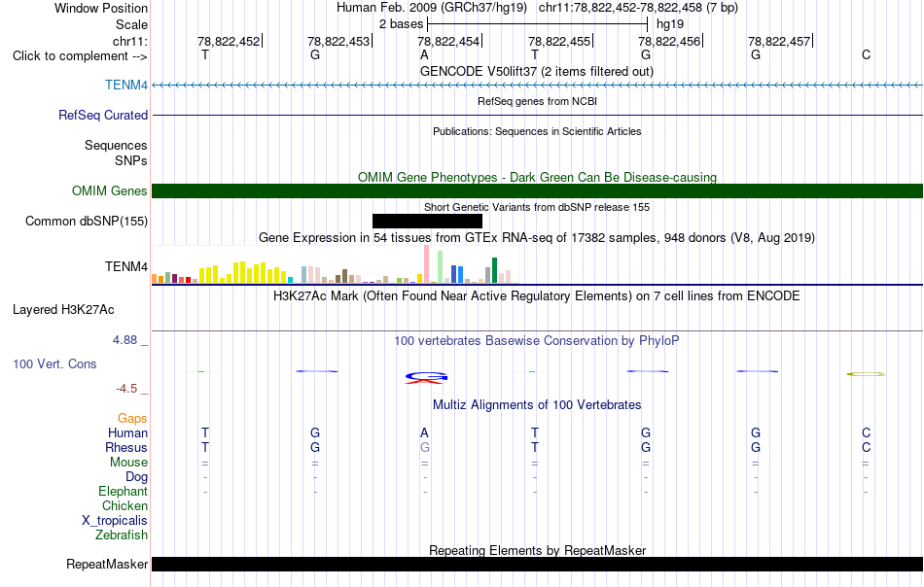Viewport: 924px width, 587px height.
Task: Click the Chicken alignment row label
Action: coord(124,505)
